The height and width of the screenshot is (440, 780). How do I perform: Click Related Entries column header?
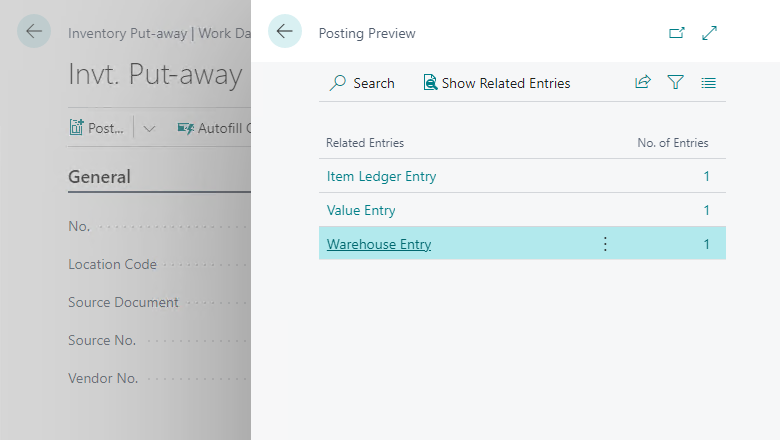(x=365, y=143)
